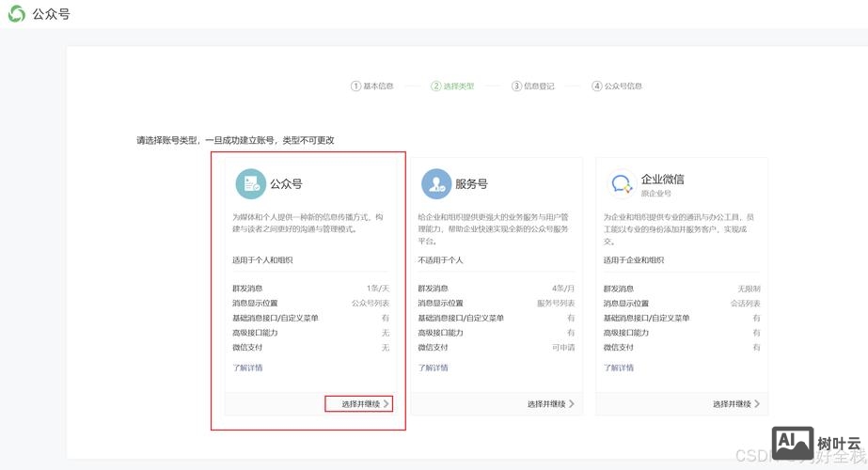Select step 1 基本信息
This screenshot has width=868, height=470.
click(x=372, y=86)
